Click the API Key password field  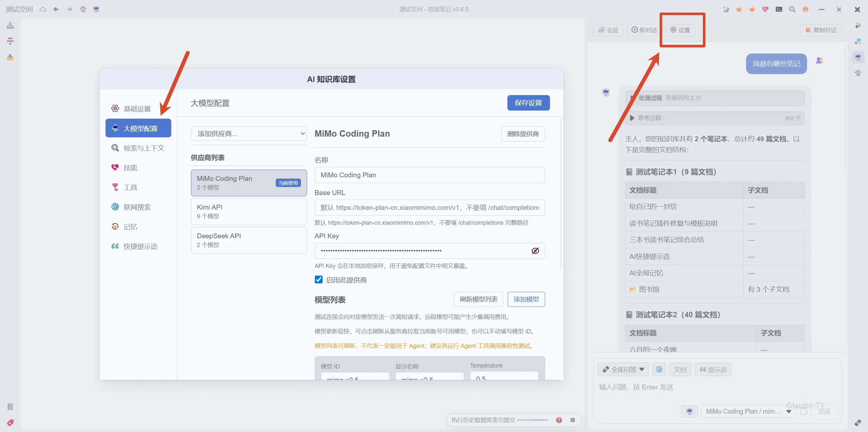click(430, 250)
